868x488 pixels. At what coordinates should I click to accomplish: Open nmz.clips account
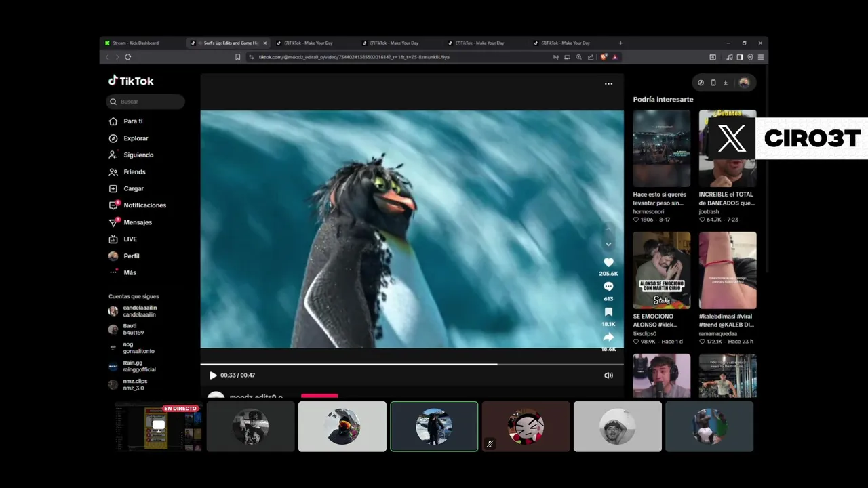(128, 384)
